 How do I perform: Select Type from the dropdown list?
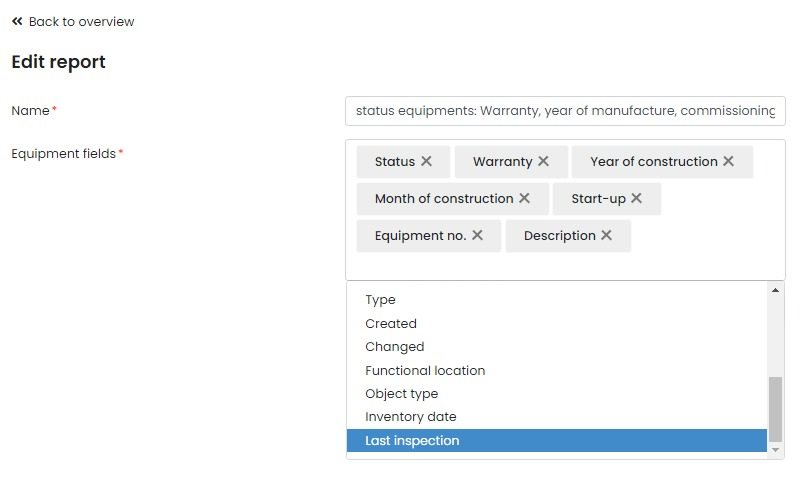coord(380,300)
